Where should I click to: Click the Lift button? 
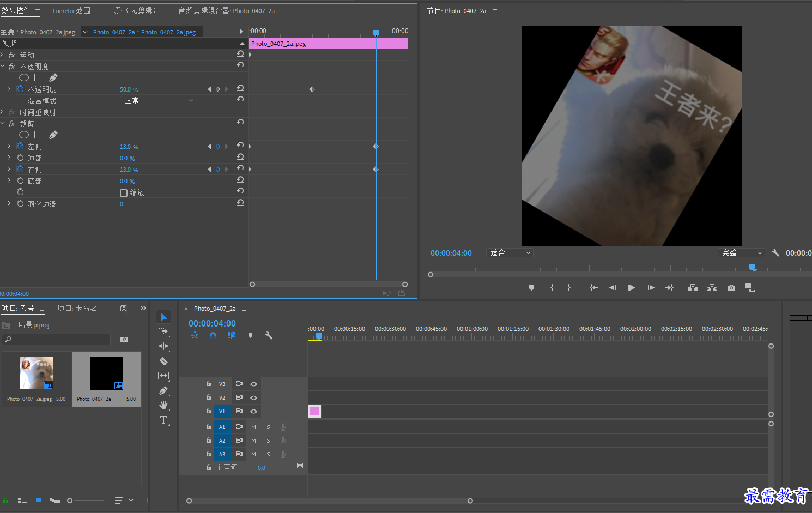[693, 288]
